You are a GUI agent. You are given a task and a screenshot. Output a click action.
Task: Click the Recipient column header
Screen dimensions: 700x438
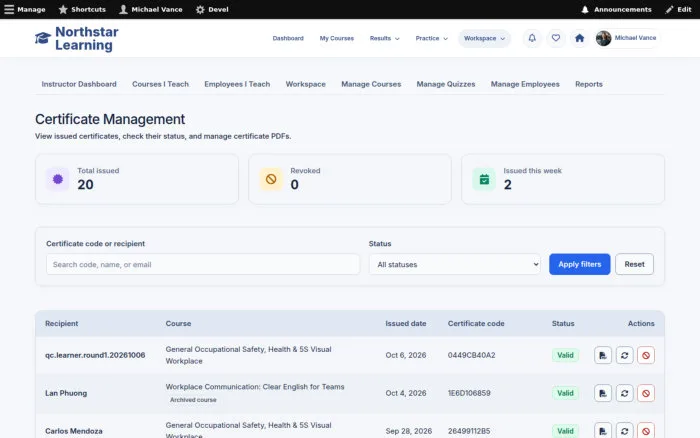coord(62,323)
